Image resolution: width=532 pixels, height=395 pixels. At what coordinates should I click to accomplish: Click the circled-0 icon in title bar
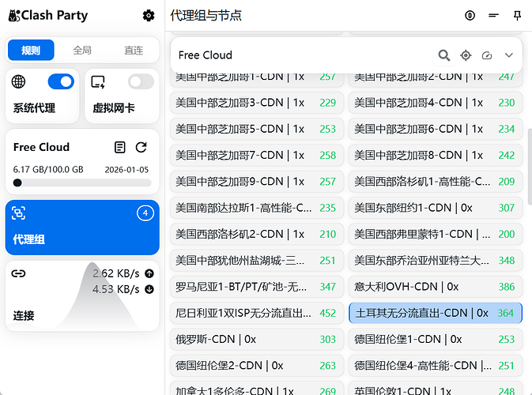click(470, 16)
